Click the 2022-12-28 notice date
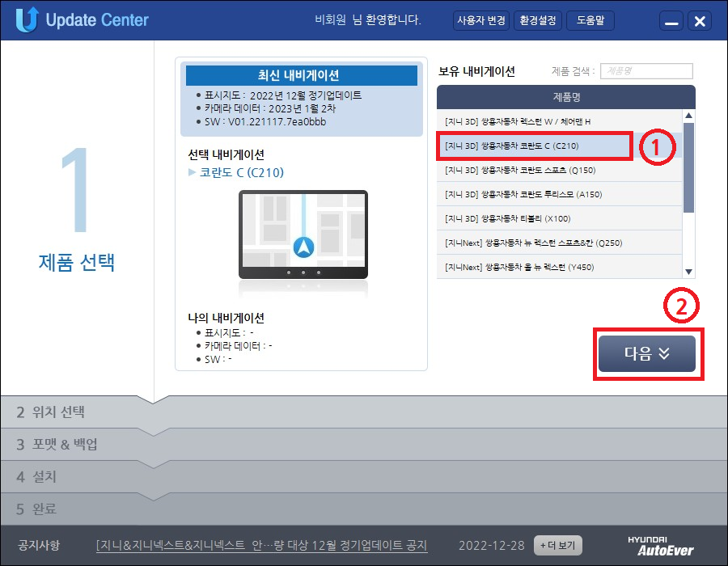This screenshot has height=566, width=728. pos(491,545)
